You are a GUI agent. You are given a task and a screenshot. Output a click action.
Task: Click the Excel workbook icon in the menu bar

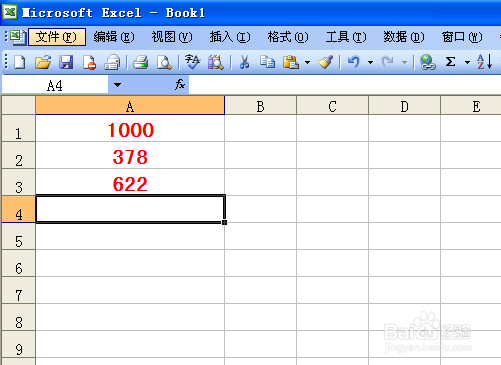coord(18,37)
